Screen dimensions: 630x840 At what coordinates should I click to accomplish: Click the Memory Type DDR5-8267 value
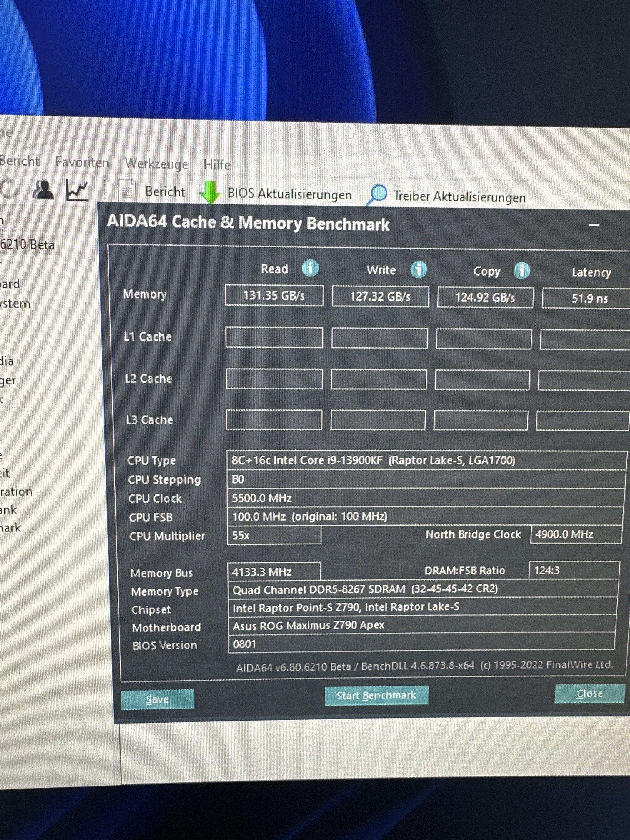(423, 589)
